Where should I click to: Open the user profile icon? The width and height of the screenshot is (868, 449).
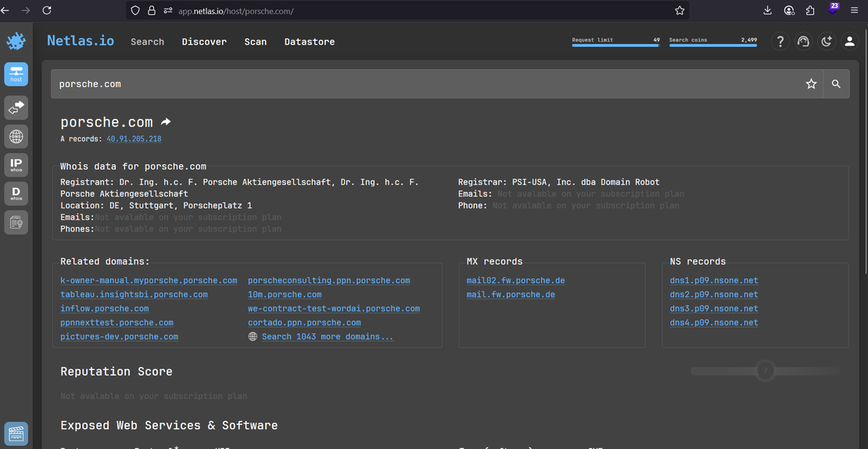tap(849, 42)
